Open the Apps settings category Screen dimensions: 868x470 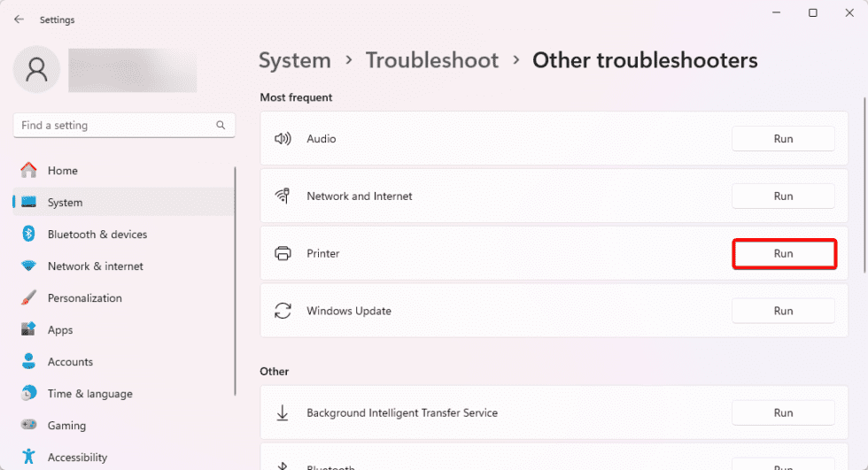click(60, 330)
